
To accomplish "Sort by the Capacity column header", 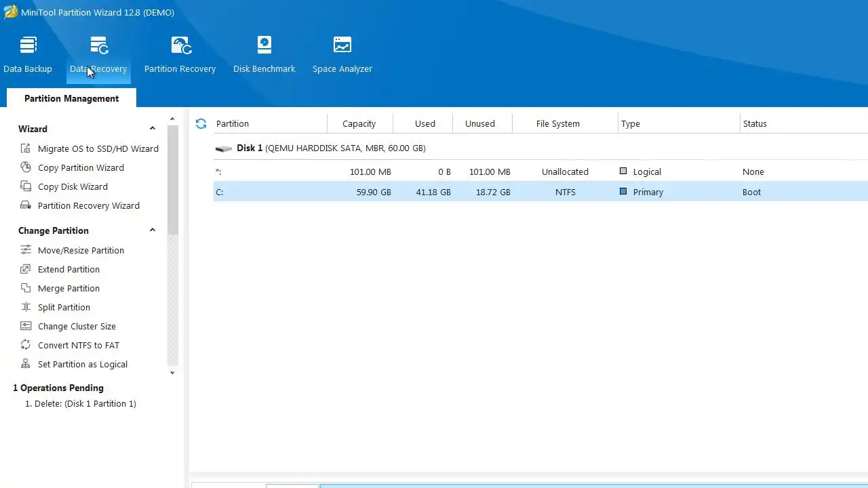I will [360, 123].
